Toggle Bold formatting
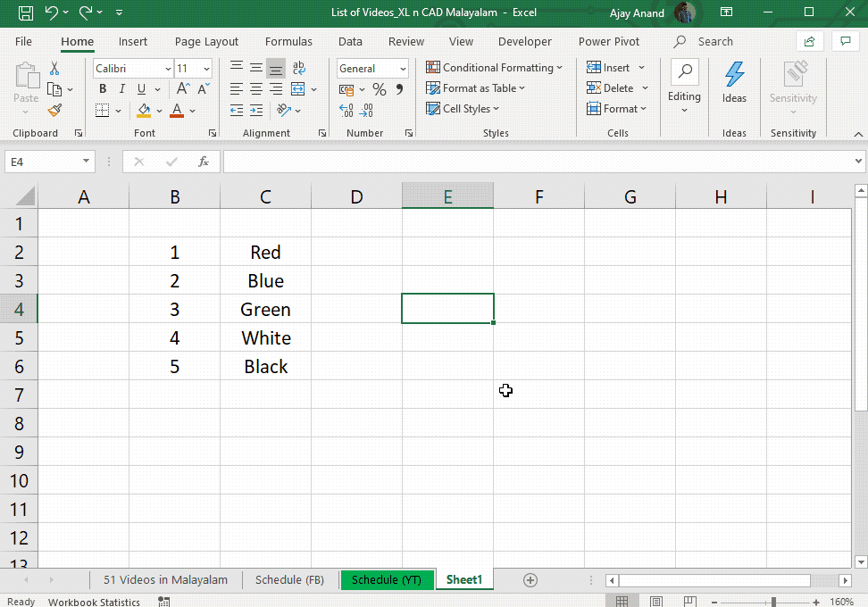Image resolution: width=868 pixels, height=607 pixels. tap(103, 89)
